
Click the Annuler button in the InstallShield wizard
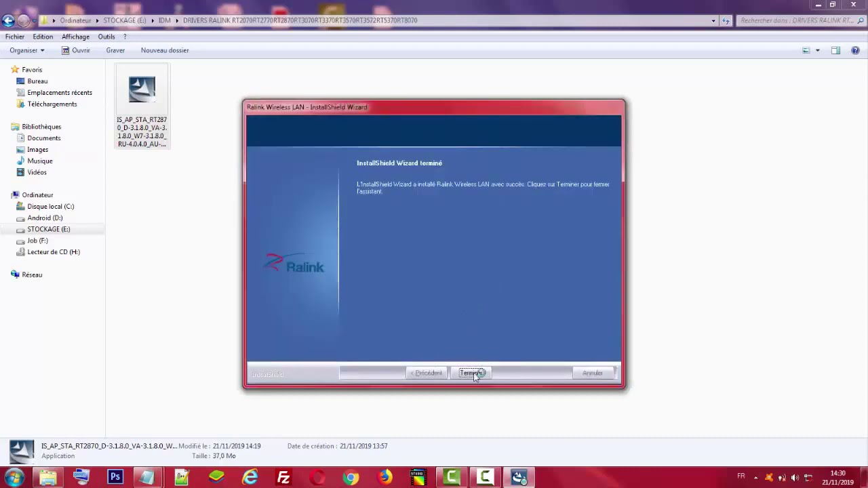(x=592, y=373)
